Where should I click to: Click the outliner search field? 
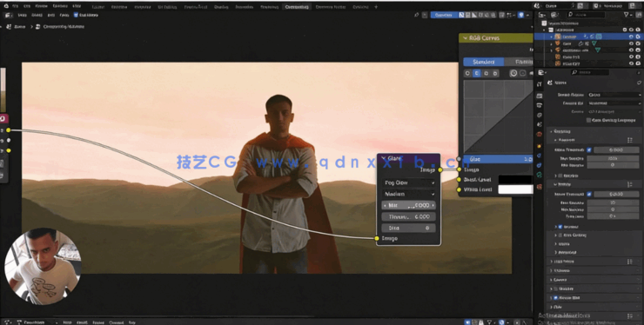587,15
